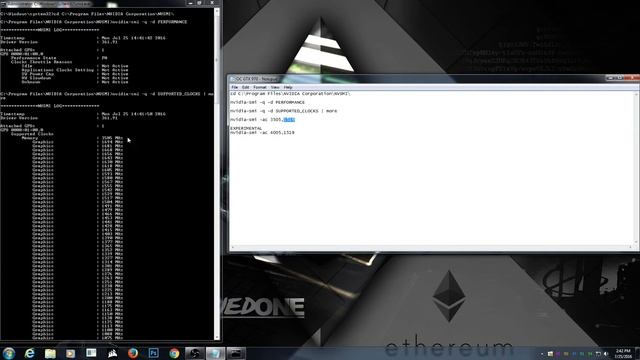The image size is (640, 360).
Task: Click the Command Prompt scrollbar down arrow
Action: pyautogui.click(x=217, y=337)
